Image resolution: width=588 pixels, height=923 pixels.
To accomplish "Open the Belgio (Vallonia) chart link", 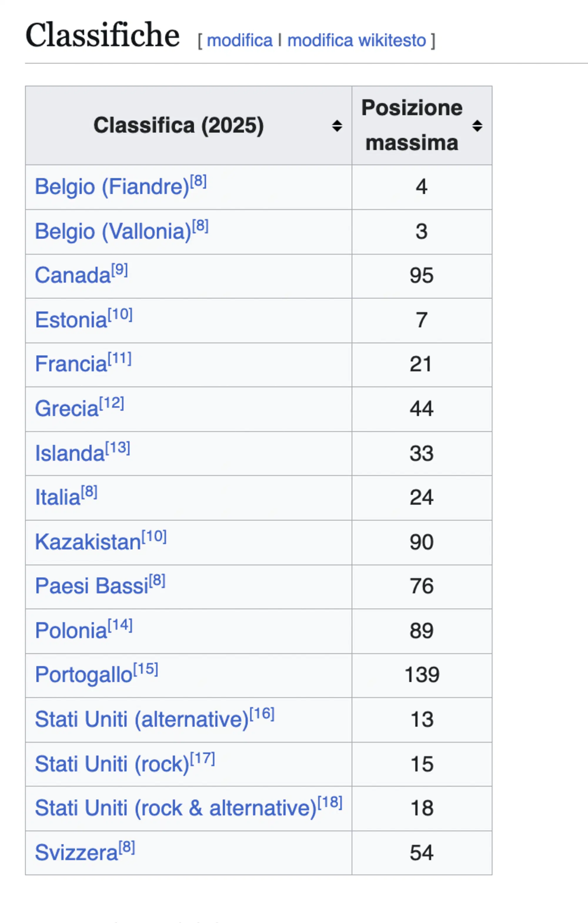I will coord(113,232).
